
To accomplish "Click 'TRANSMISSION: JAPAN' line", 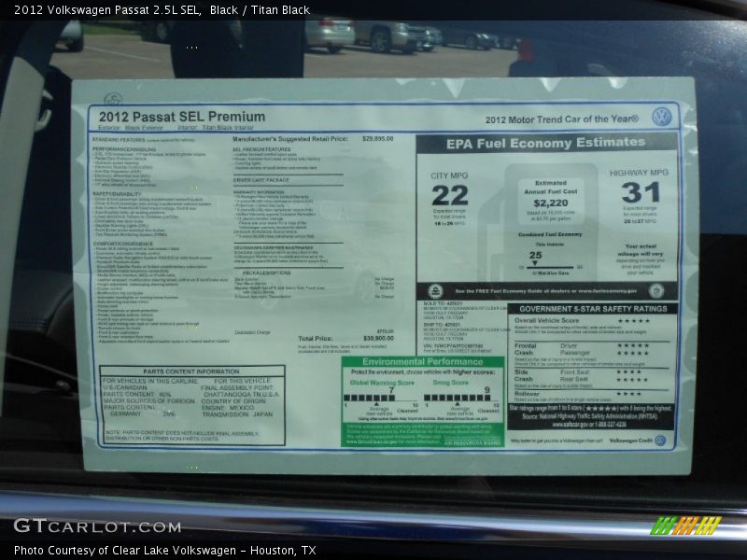I will (x=237, y=414).
